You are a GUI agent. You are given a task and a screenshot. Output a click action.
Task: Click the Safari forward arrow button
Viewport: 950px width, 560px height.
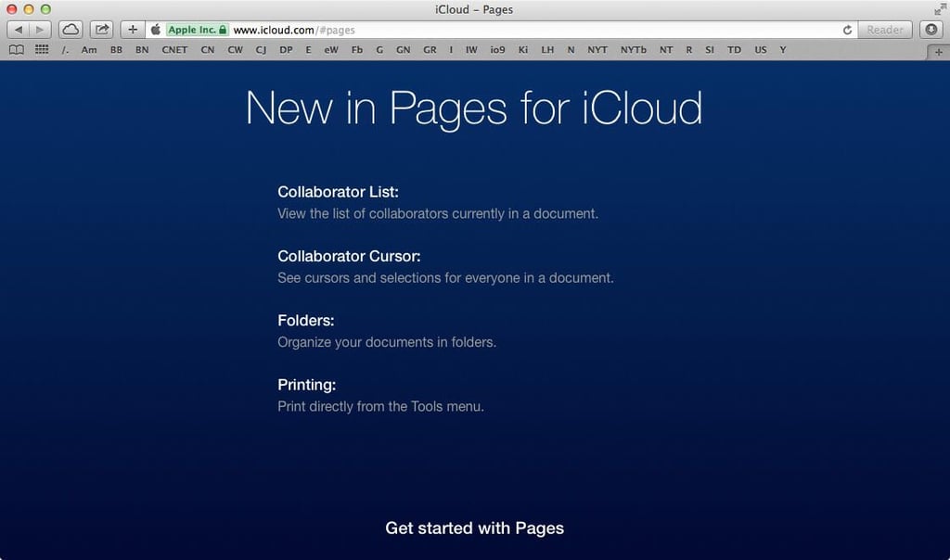[x=40, y=30]
